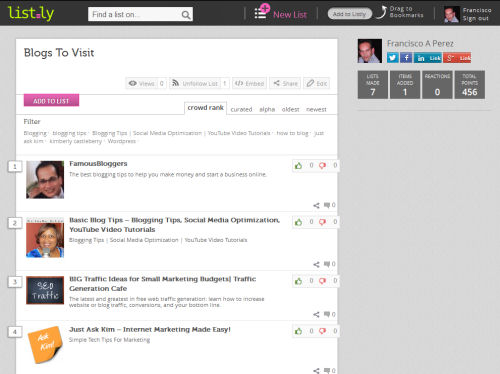Viewport: 500px width, 374px height.
Task: Click the Reactions stat box
Action: (437, 85)
